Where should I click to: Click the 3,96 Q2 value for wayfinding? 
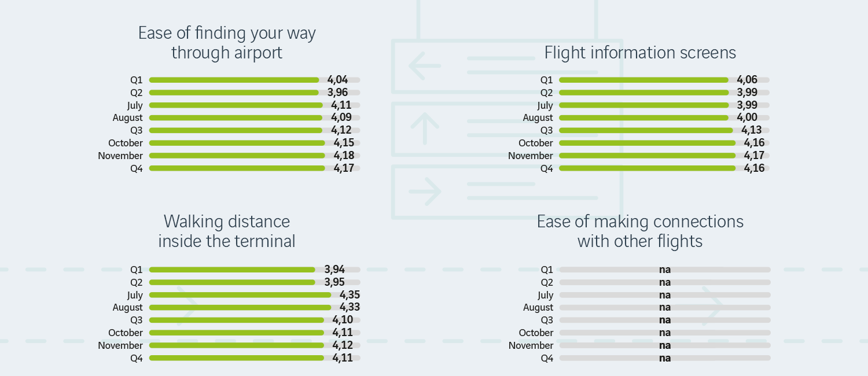click(338, 93)
